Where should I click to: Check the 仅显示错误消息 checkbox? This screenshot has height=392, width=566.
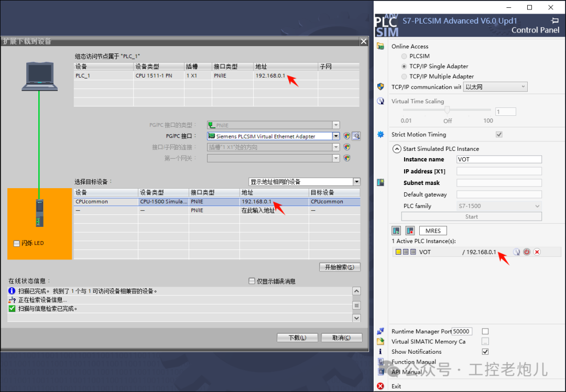[x=252, y=281]
